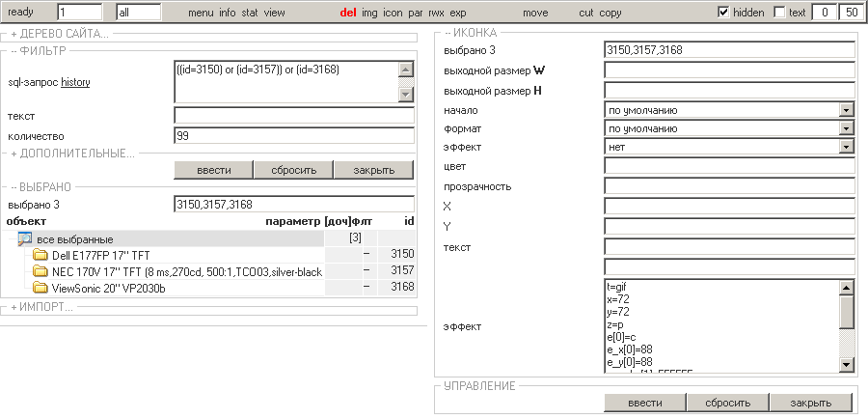Select Dell E177FP 17'' TFT row

[x=100, y=256]
